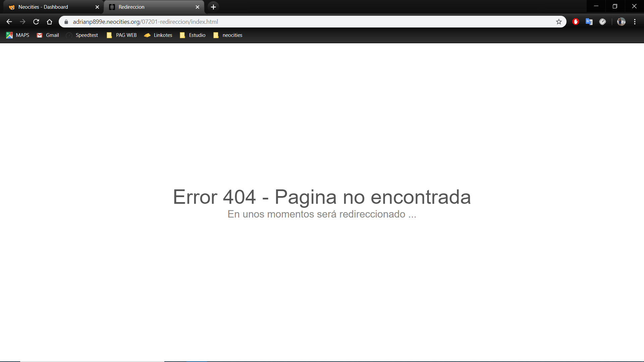The image size is (644, 362).
Task: Switch to the Neocities - Dashboard tab
Action: (x=54, y=7)
